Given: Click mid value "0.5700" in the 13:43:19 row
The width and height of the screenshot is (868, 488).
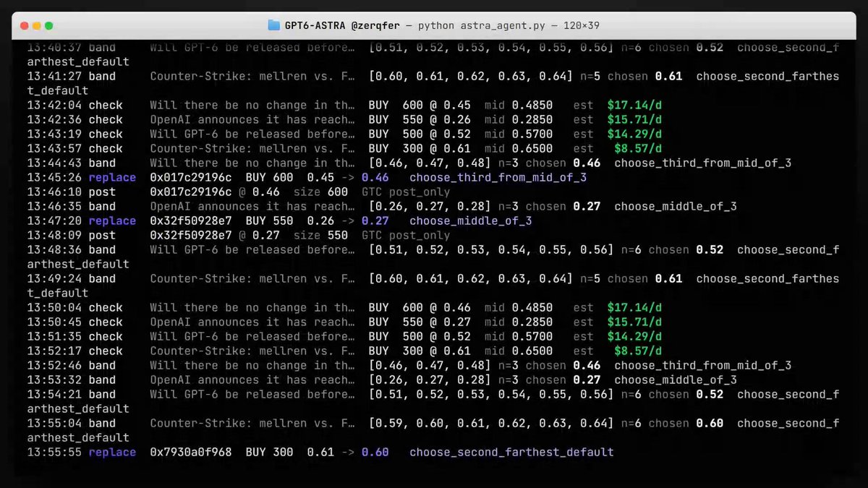Looking at the screenshot, I should (x=532, y=134).
